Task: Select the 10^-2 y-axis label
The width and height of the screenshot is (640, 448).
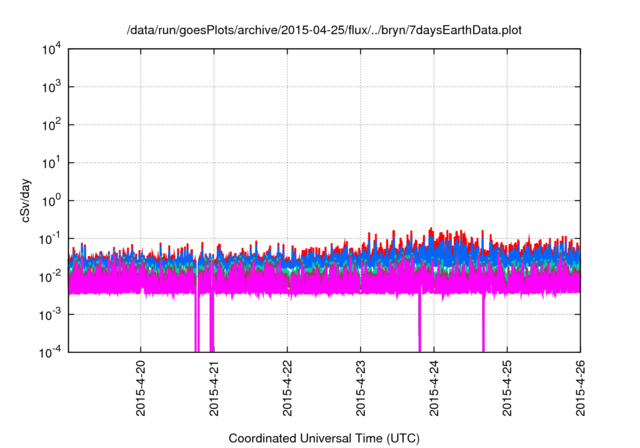Action: coord(50,277)
